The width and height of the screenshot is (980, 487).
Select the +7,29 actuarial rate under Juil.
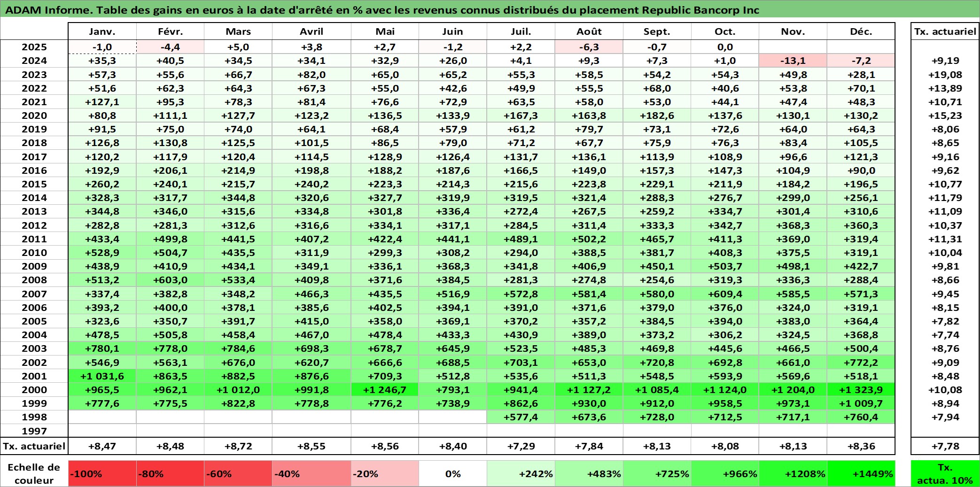click(521, 446)
